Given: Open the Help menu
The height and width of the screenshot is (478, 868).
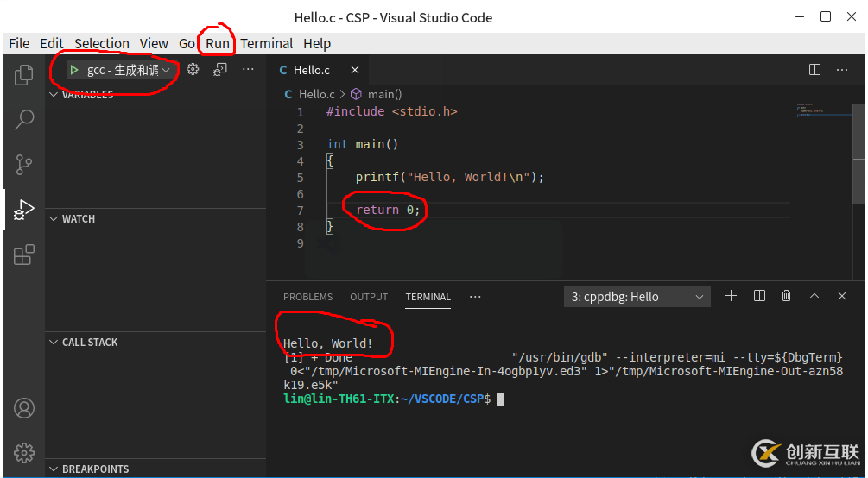Looking at the screenshot, I should pyautogui.click(x=317, y=43).
